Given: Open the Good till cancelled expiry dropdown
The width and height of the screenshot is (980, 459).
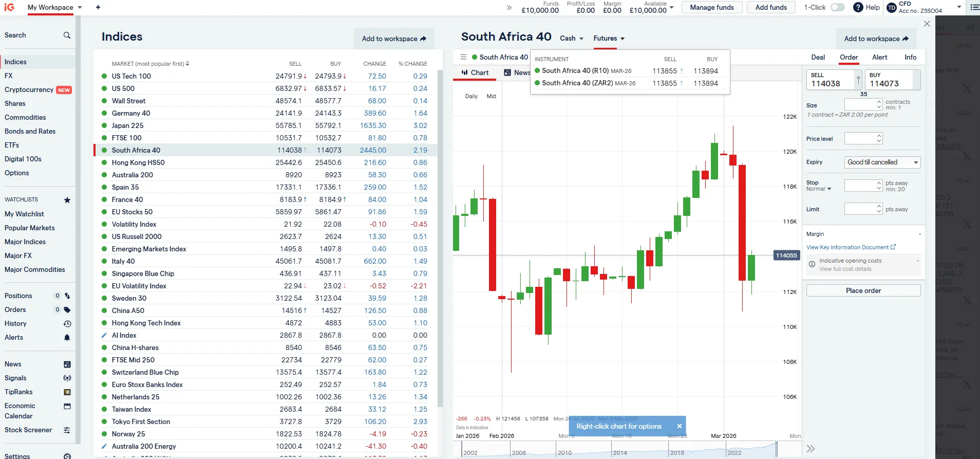Looking at the screenshot, I should (x=882, y=162).
